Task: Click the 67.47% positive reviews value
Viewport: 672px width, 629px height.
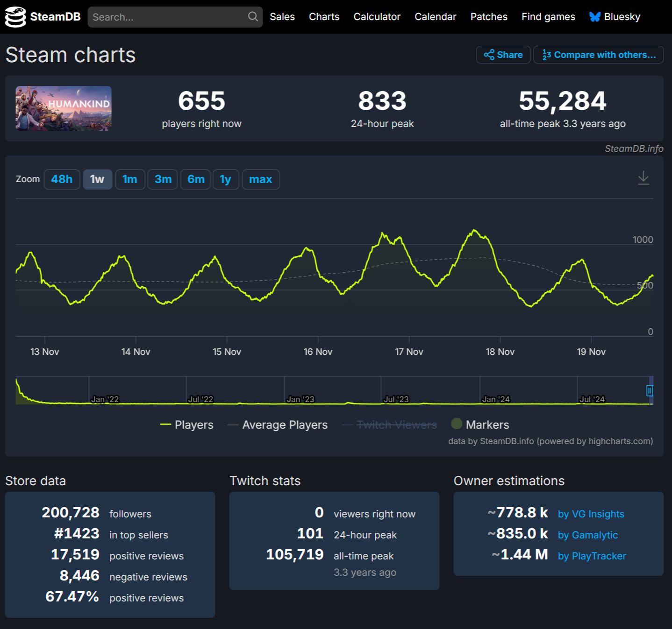Action: pos(72,596)
